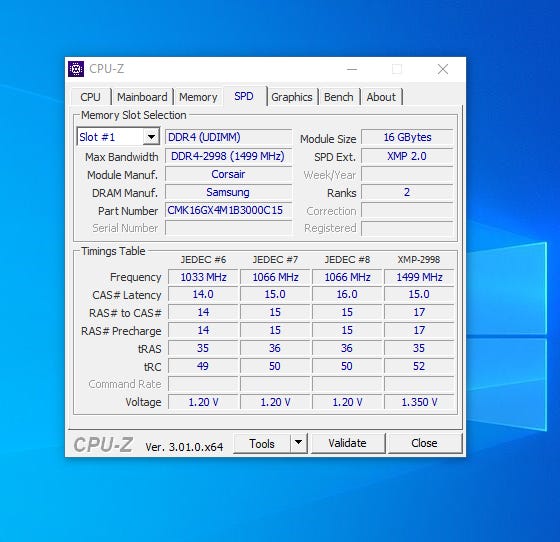The image size is (560, 542).
Task: Open the About tab
Action: tap(381, 97)
